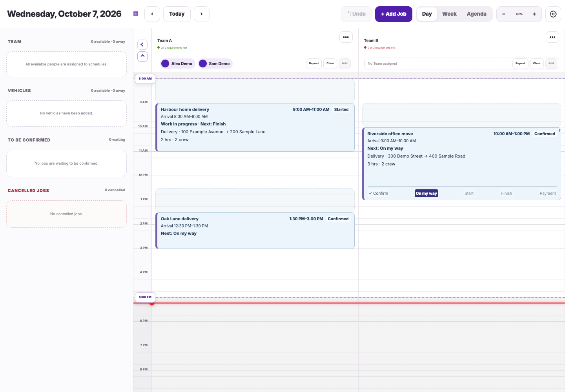Click the Team A column title
The width and height of the screenshot is (565, 392).
pos(164,40)
